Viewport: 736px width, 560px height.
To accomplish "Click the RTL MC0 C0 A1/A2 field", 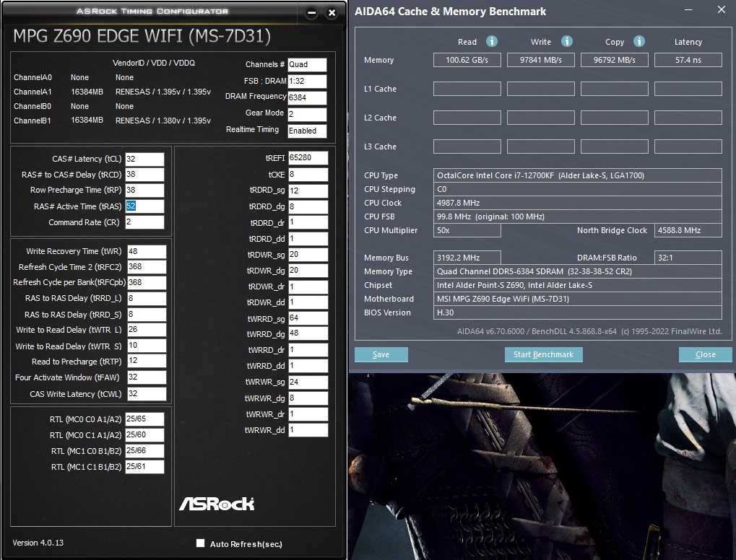I will click(144, 419).
